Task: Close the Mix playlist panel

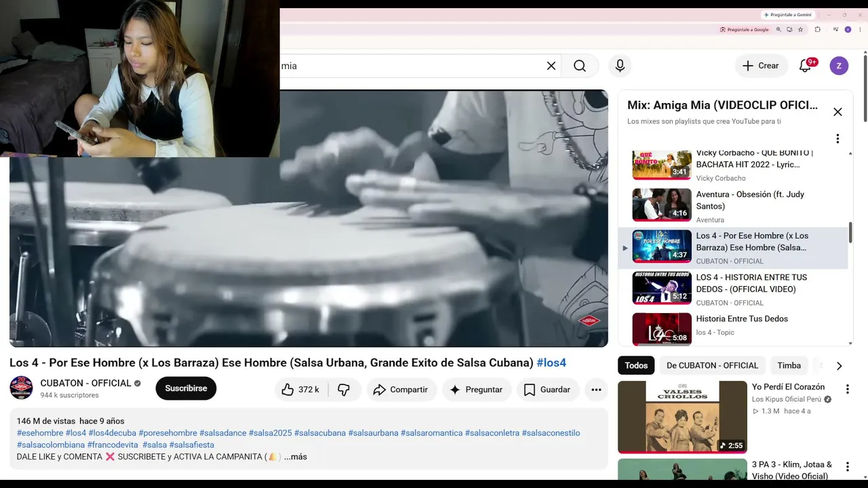Action: pos(837,112)
